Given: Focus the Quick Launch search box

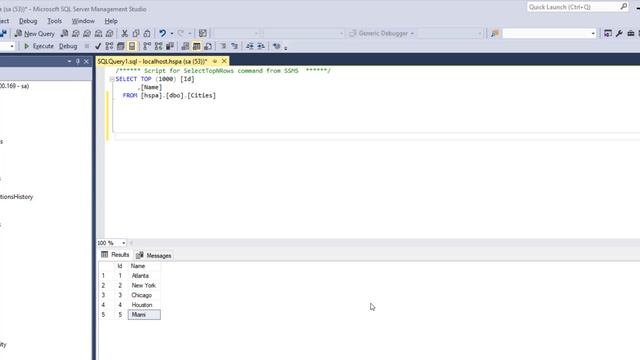Looking at the screenshot, I should [x=573, y=7].
